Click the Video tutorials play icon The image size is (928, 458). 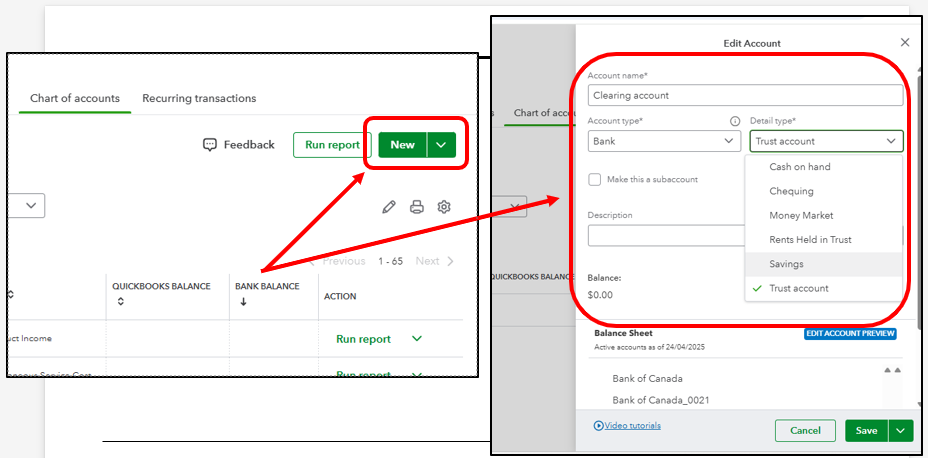[x=598, y=425]
